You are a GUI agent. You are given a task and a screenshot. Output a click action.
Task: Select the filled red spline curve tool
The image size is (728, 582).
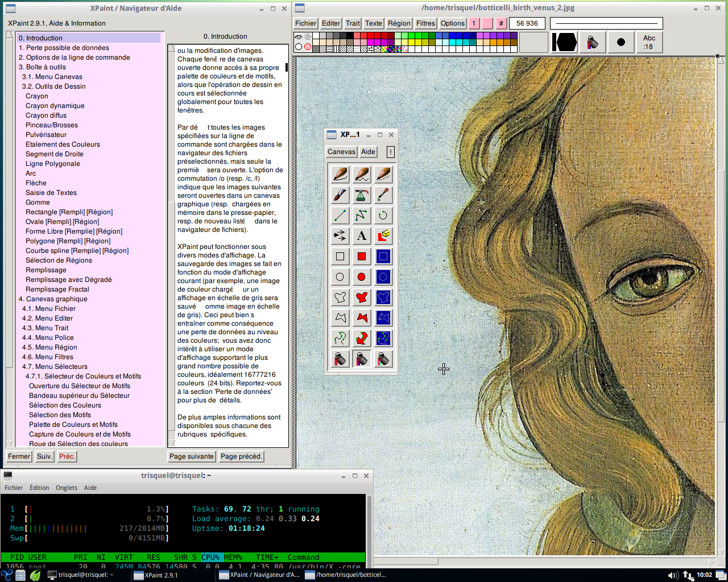362,338
